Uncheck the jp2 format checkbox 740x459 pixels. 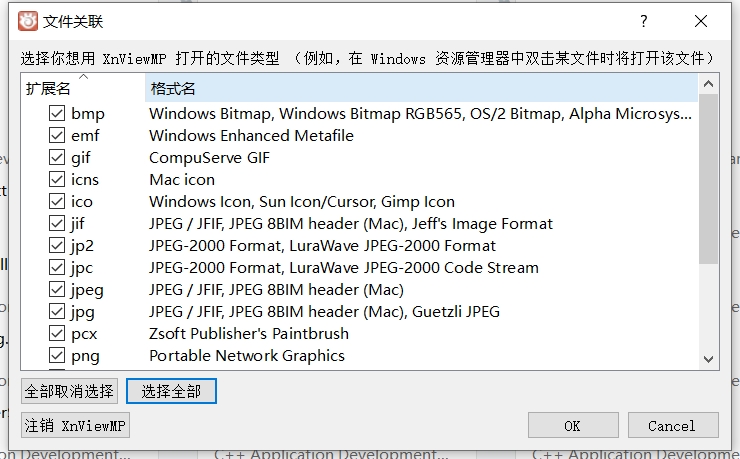(57, 246)
